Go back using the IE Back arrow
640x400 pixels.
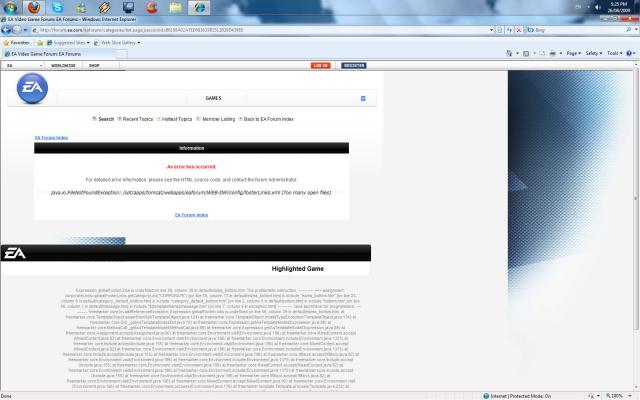6,30
